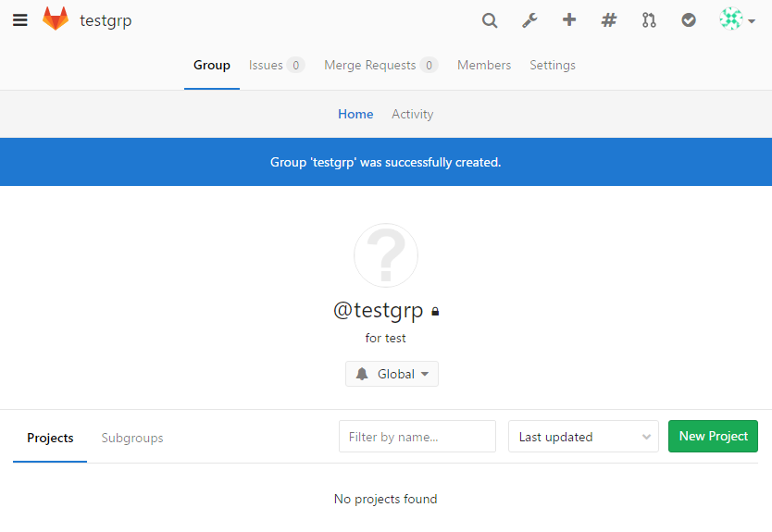Open the group Settings tab
This screenshot has height=532, width=772.
tap(553, 66)
